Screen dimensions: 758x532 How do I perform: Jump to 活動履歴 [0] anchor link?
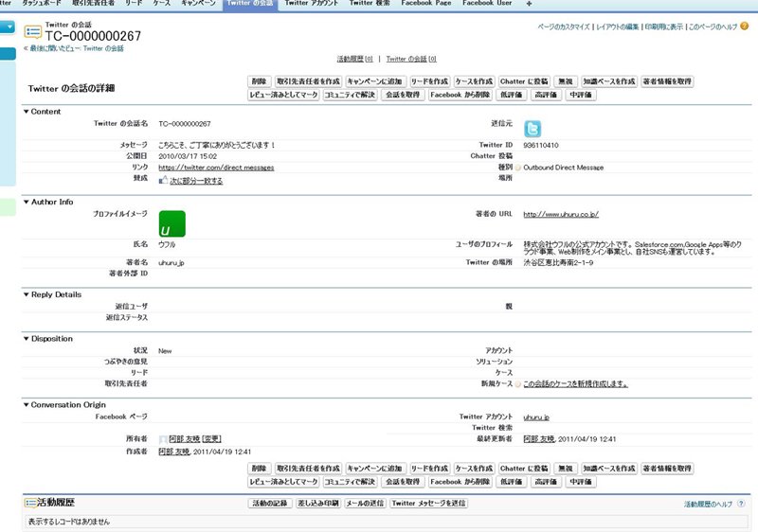click(x=354, y=59)
